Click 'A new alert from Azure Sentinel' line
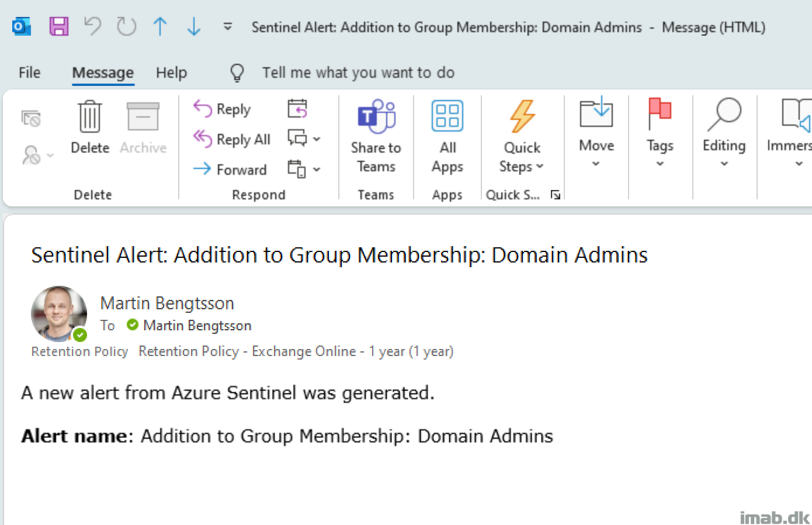The height and width of the screenshot is (525, 812). click(x=228, y=393)
